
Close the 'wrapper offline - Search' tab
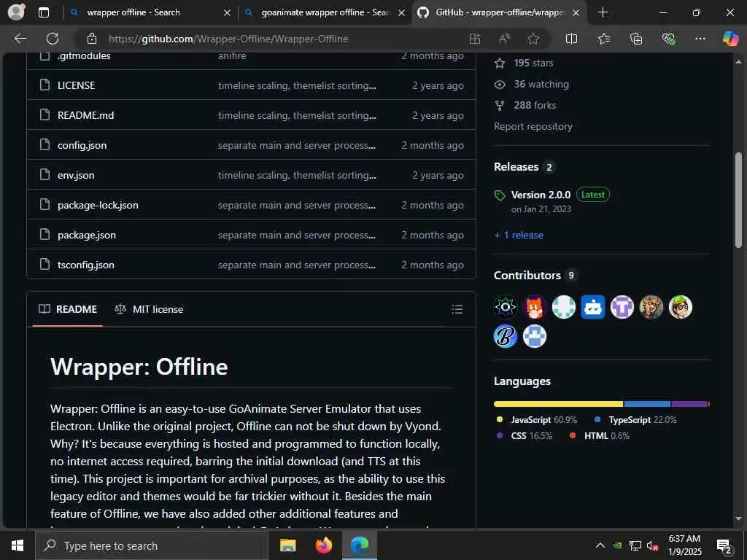coord(228,13)
